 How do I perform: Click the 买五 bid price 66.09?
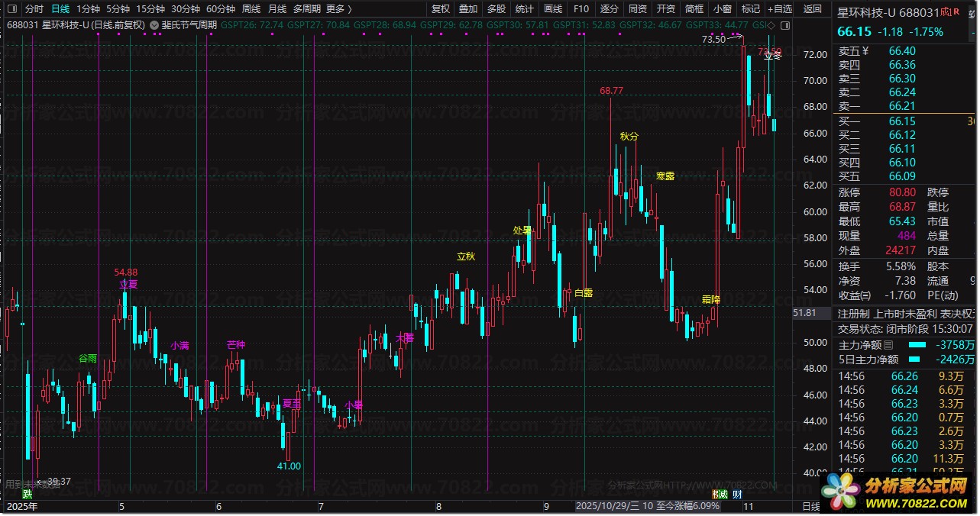point(902,176)
